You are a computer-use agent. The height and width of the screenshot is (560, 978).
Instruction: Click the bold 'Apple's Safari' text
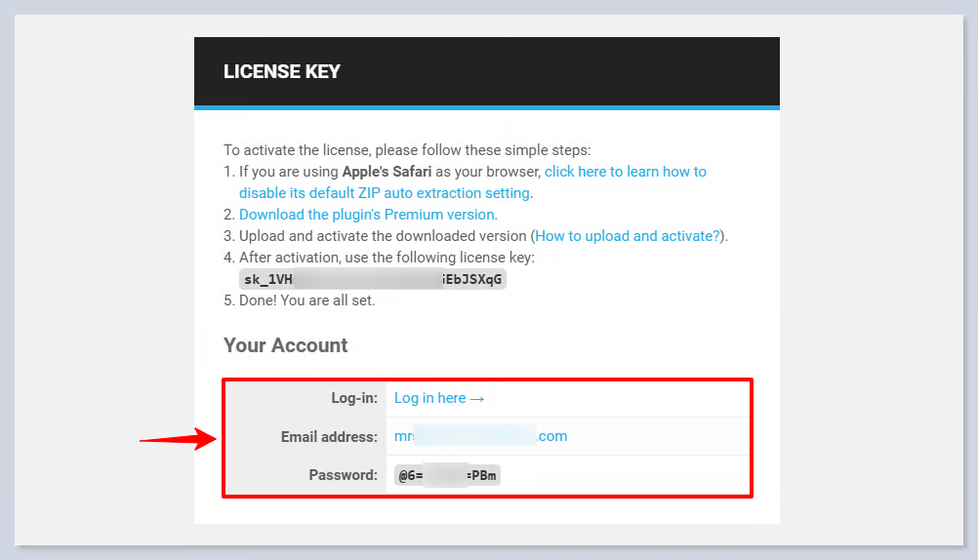[x=387, y=172]
